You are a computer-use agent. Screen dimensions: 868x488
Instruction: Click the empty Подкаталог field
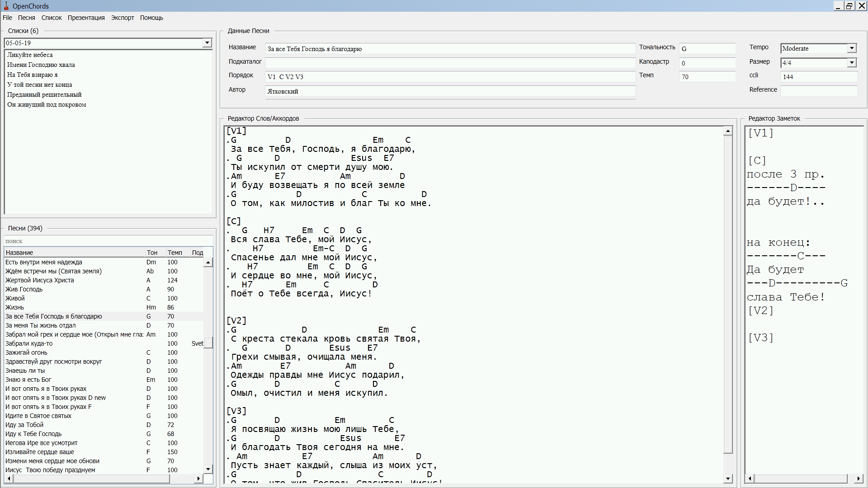coord(450,63)
